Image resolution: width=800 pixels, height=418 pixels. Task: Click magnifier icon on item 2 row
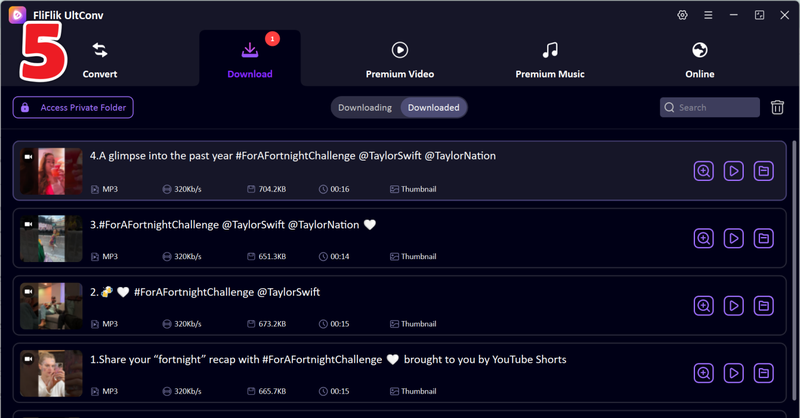(704, 305)
